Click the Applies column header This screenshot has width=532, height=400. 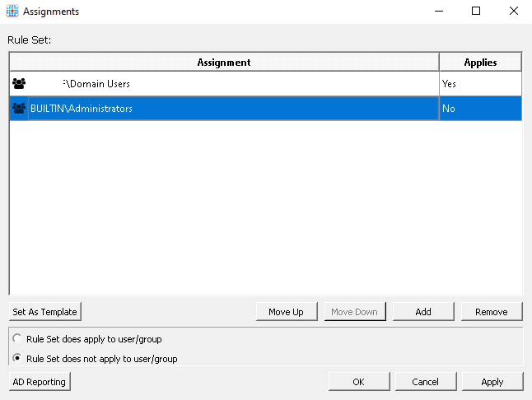[x=480, y=63]
